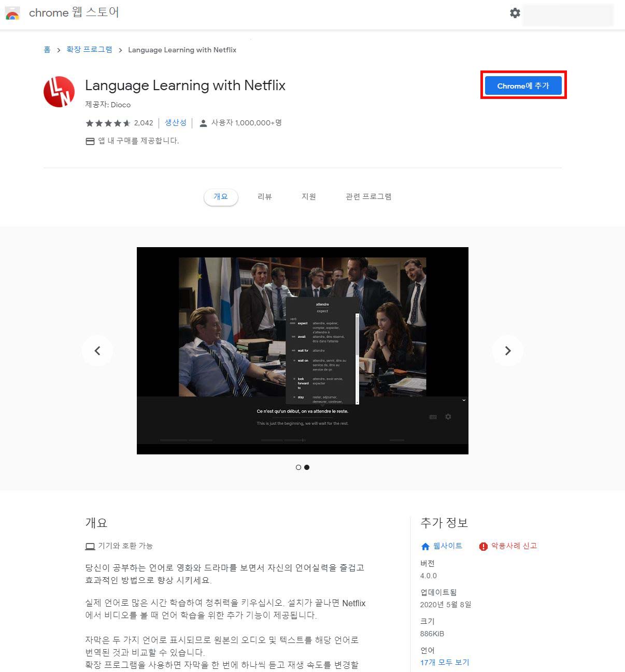Click the home icon beside 웹사이트
Viewport: 625px width, 672px height.
pos(425,546)
